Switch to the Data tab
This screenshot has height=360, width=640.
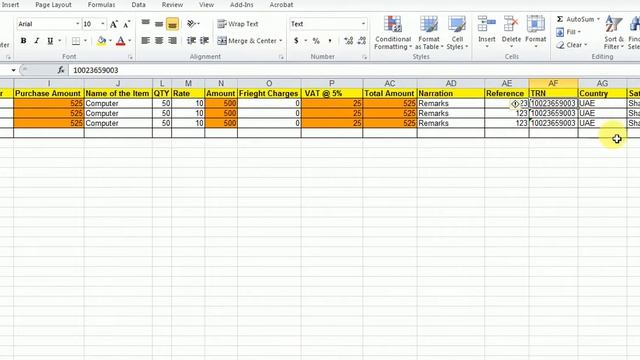click(138, 5)
